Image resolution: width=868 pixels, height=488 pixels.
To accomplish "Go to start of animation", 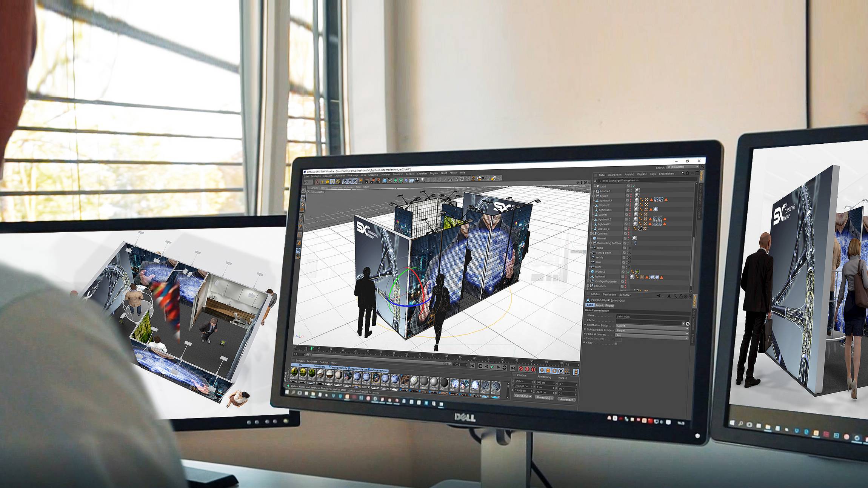I will click(472, 366).
